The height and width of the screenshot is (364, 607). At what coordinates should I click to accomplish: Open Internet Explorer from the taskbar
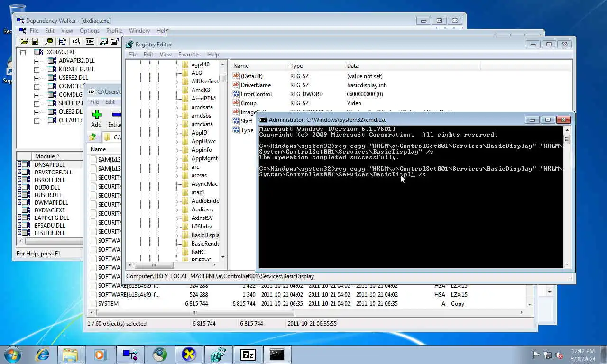click(42, 354)
